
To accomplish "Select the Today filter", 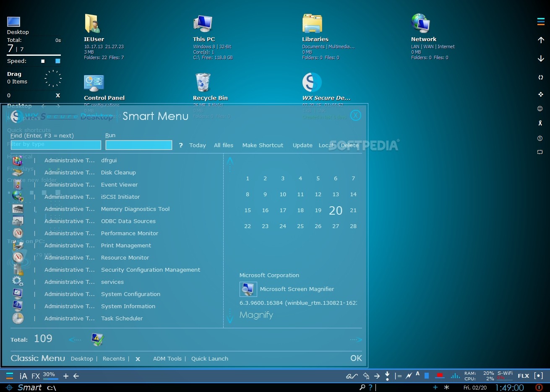I will pyautogui.click(x=198, y=145).
